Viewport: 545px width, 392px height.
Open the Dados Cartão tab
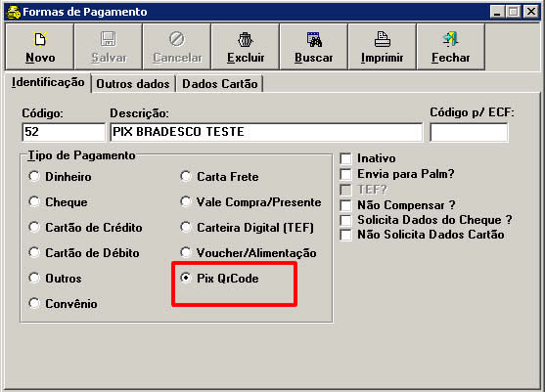220,84
